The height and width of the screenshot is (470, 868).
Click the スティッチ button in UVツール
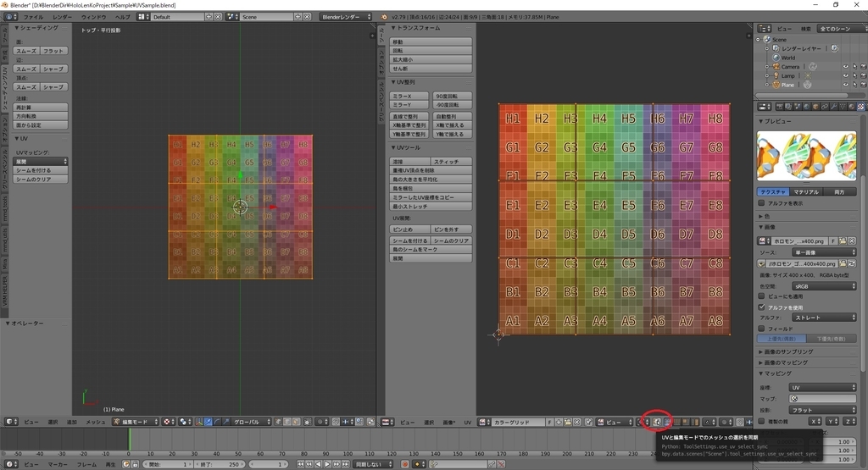(x=452, y=162)
